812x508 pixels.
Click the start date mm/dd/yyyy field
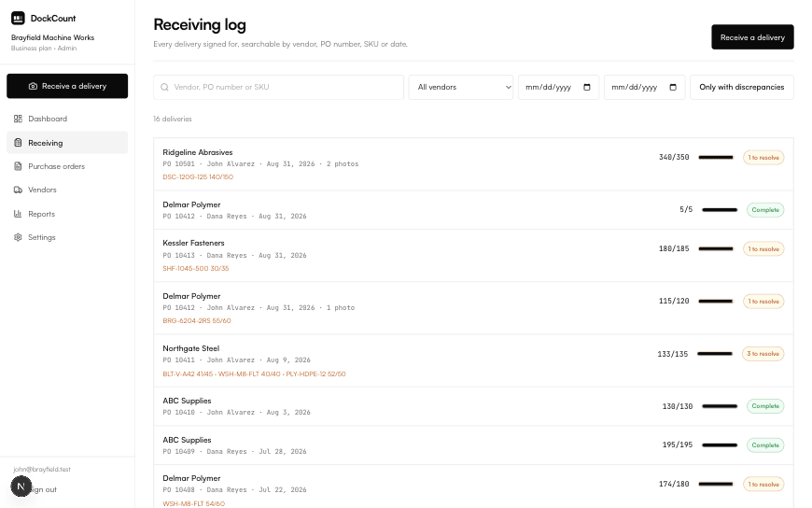(x=558, y=87)
